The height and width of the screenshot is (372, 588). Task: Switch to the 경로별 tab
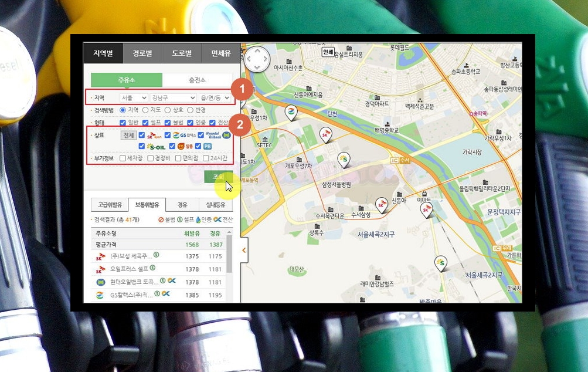[142, 53]
